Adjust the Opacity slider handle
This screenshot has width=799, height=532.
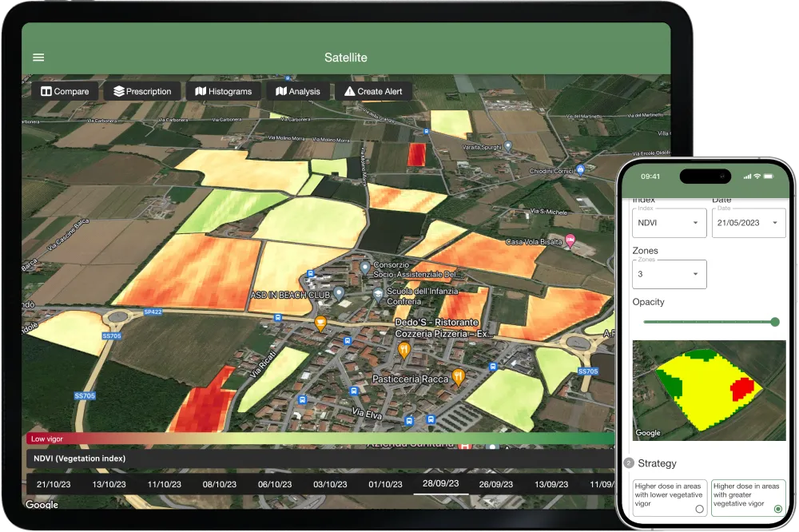click(x=775, y=322)
